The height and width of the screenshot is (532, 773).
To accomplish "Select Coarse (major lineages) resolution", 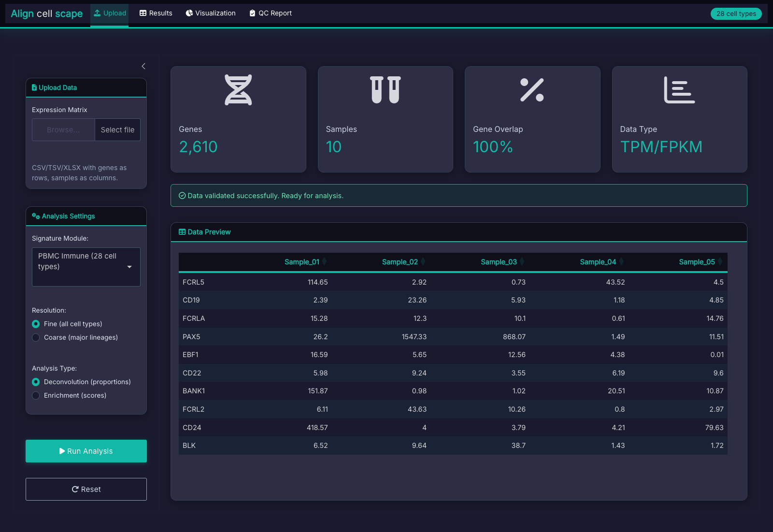I will pyautogui.click(x=36, y=337).
